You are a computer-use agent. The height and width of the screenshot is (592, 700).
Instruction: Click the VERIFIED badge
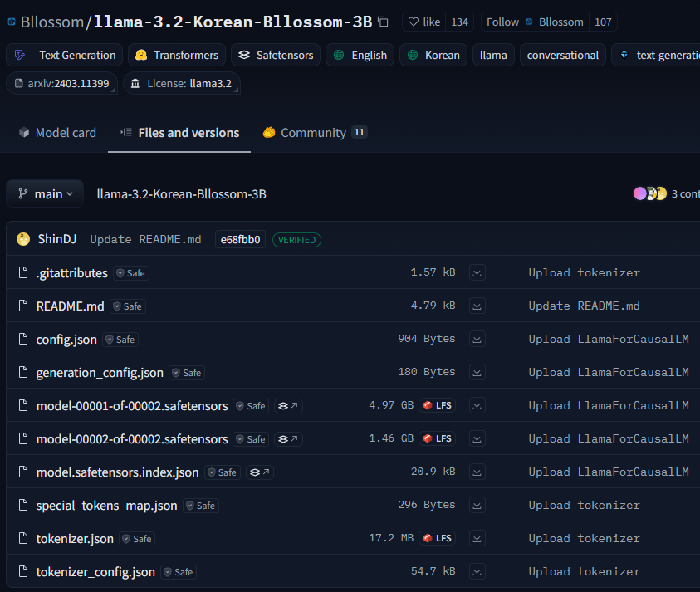click(297, 240)
